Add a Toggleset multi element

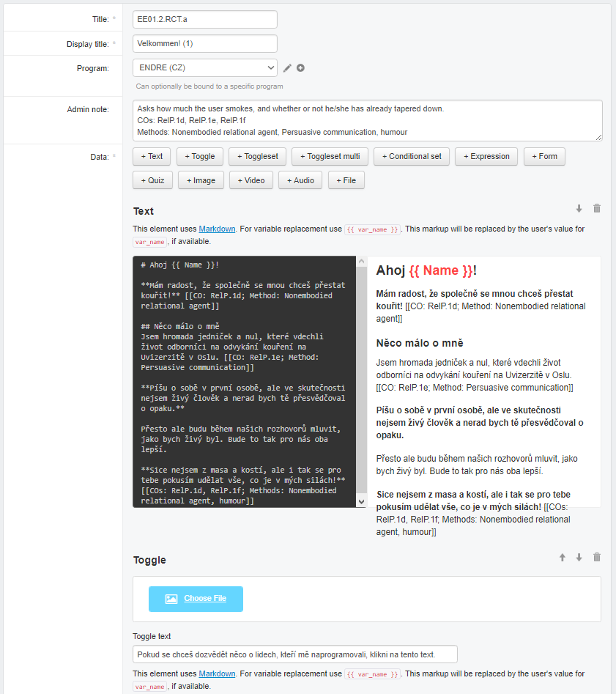(x=329, y=156)
